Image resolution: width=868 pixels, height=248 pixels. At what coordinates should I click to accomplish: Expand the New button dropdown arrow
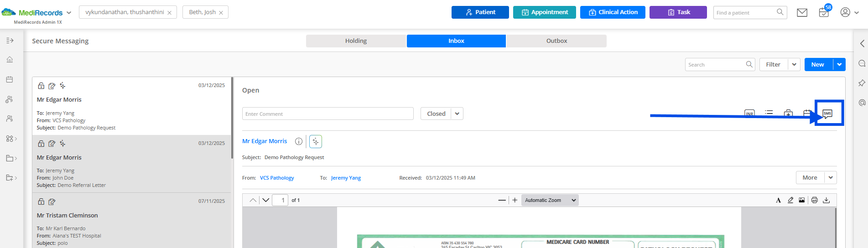(x=839, y=64)
